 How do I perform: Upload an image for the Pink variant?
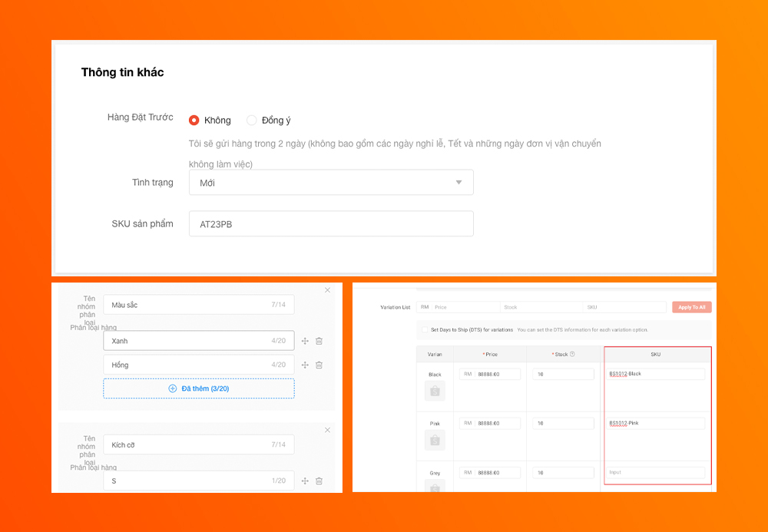[x=435, y=439]
